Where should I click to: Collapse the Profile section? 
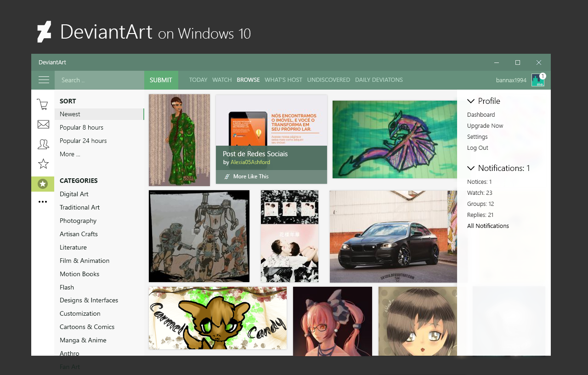(x=471, y=101)
